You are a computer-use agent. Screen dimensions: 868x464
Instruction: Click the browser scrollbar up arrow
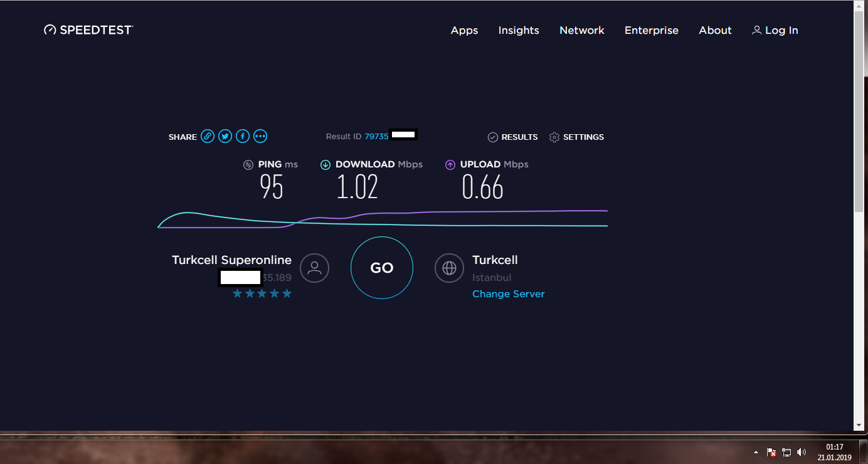point(859,5)
